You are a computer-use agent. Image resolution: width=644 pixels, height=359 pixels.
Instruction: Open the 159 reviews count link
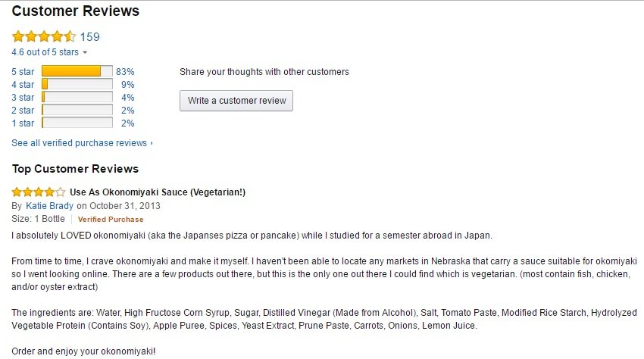(89, 36)
